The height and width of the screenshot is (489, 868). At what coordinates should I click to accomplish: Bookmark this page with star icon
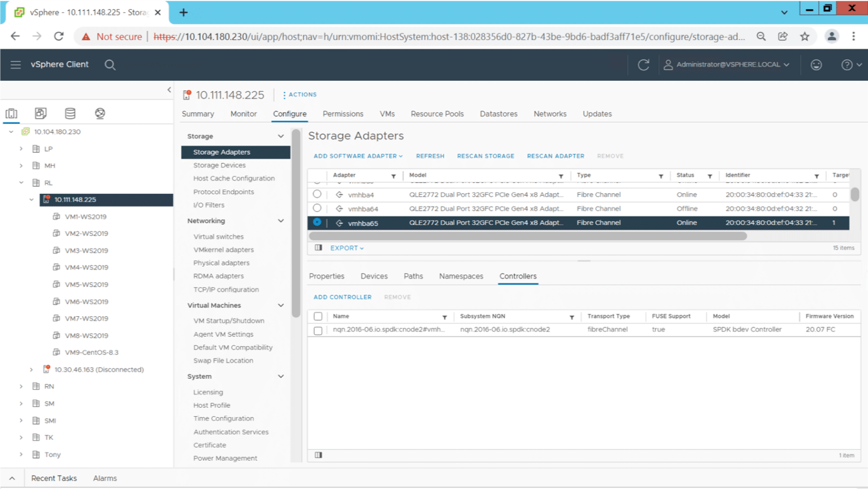[x=805, y=37]
